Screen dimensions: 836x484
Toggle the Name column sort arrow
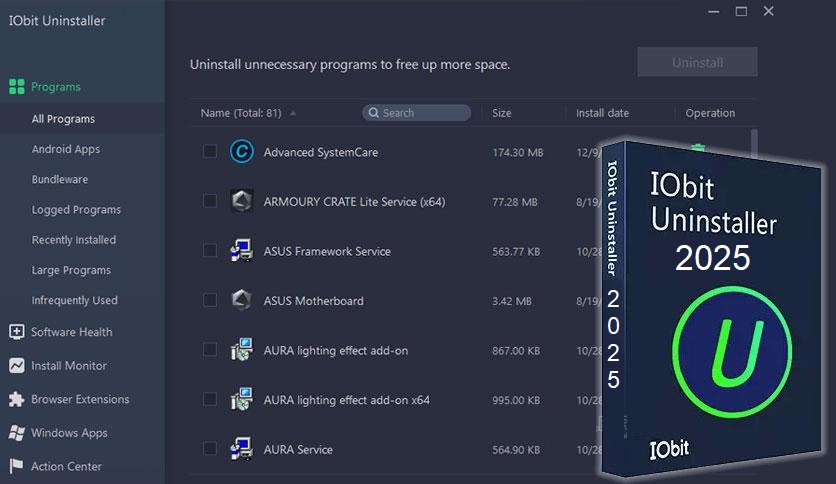pos(293,113)
